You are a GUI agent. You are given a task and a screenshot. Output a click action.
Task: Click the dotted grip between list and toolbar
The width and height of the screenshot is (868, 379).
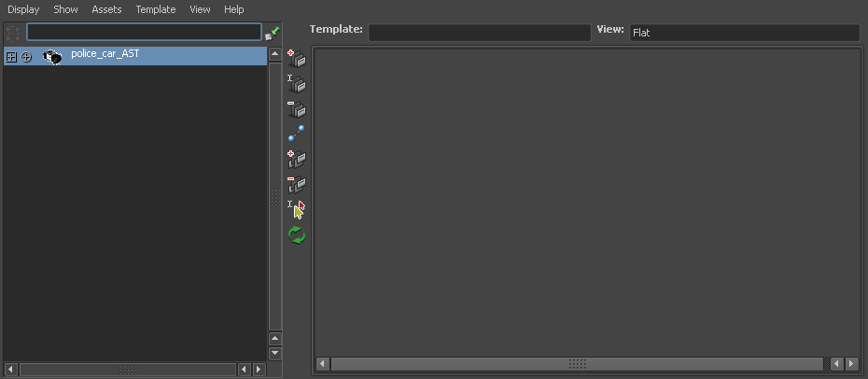point(275,197)
